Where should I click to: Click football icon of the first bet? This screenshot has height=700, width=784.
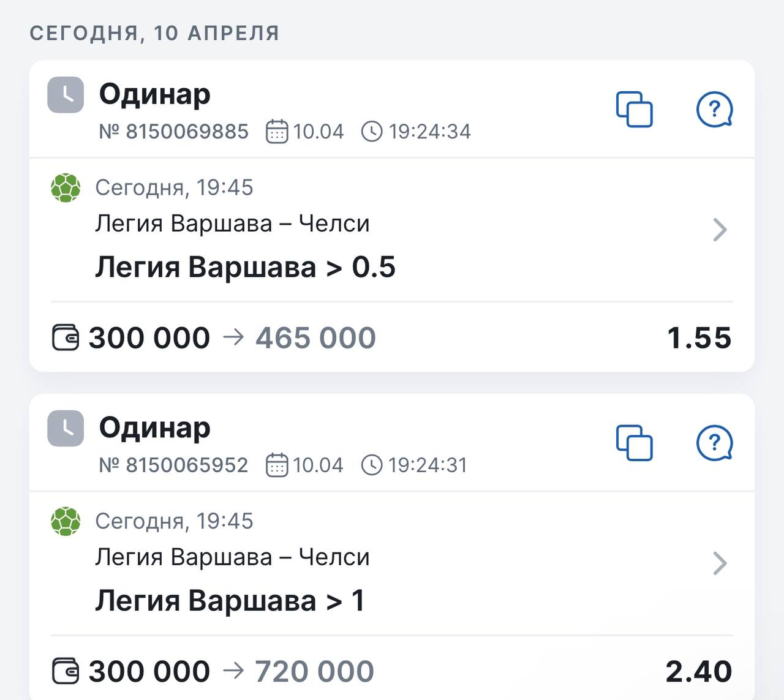(66, 187)
